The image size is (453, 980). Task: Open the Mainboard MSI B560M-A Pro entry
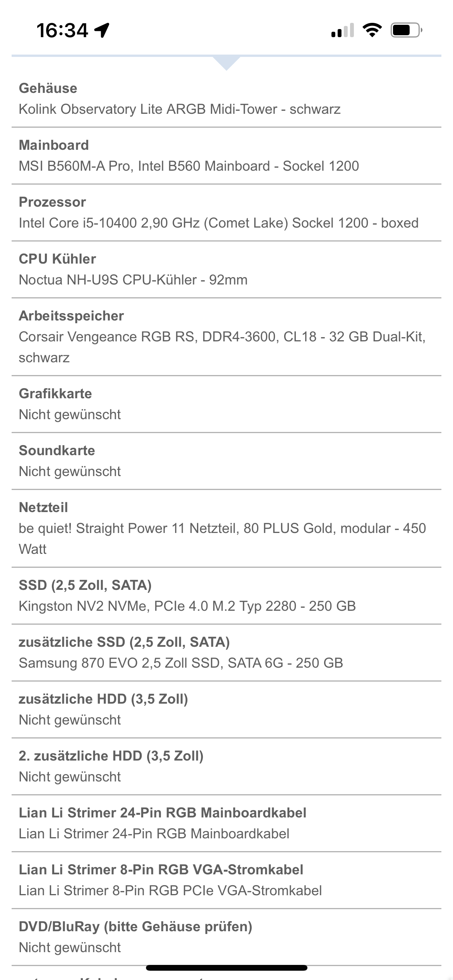click(226, 156)
